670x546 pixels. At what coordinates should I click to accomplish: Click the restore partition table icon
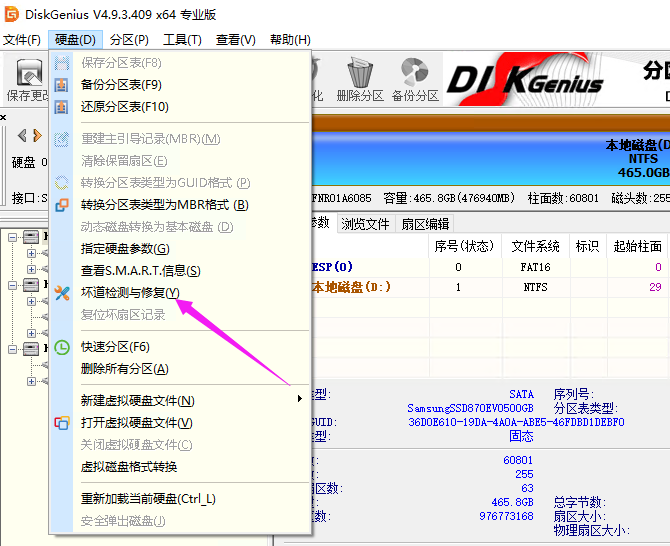62,106
